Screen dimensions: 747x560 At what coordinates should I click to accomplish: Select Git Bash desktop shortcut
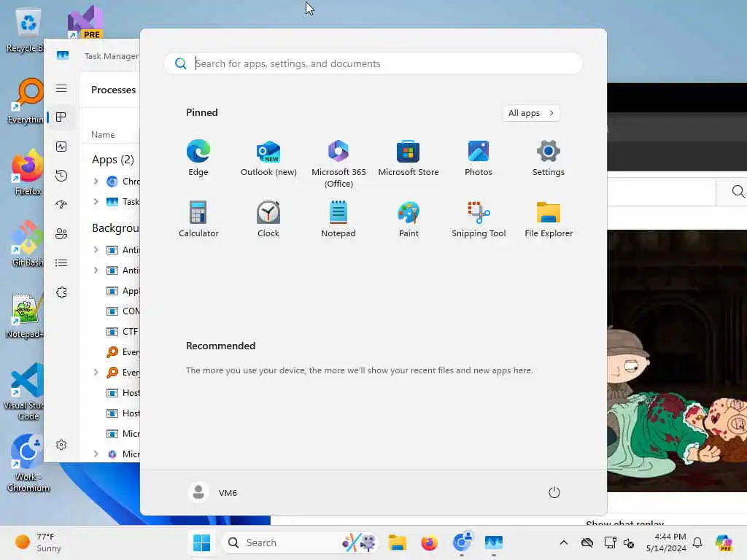click(27, 244)
